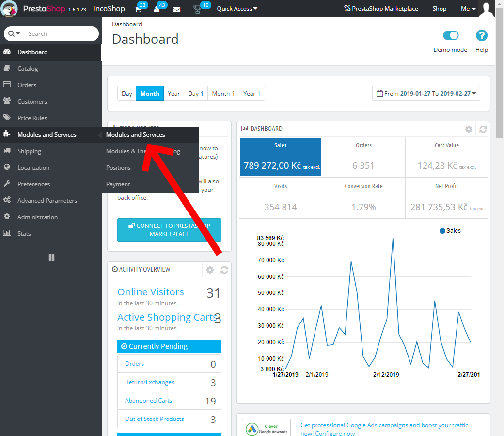The image size is (504, 436).
Task: Select the Conversion Rate stat tile
Action: click(x=363, y=197)
